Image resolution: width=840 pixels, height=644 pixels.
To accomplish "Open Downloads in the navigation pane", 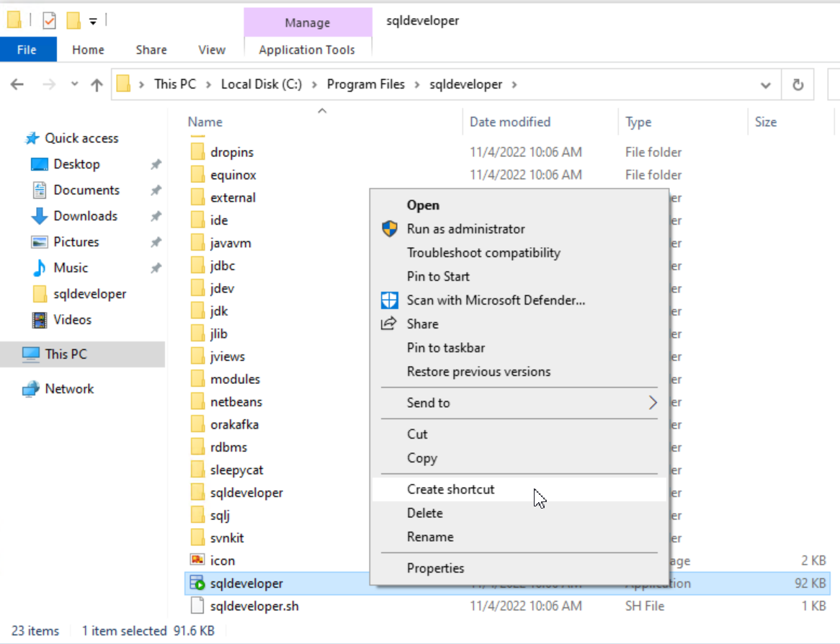I will (x=85, y=216).
